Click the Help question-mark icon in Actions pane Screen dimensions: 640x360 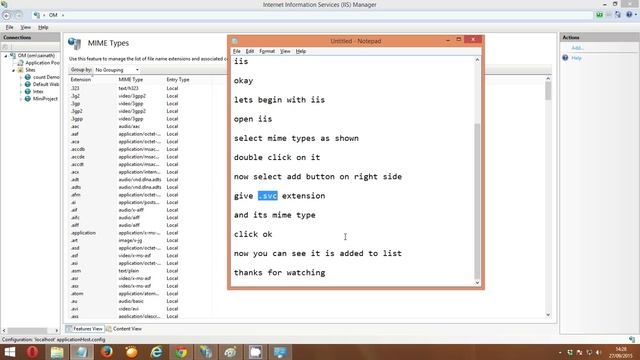point(565,58)
